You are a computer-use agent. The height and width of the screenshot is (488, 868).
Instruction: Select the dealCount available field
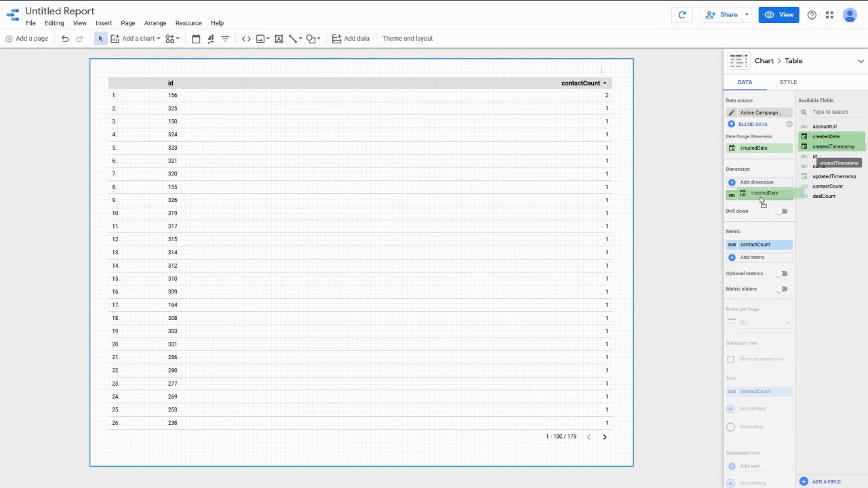[824, 197]
